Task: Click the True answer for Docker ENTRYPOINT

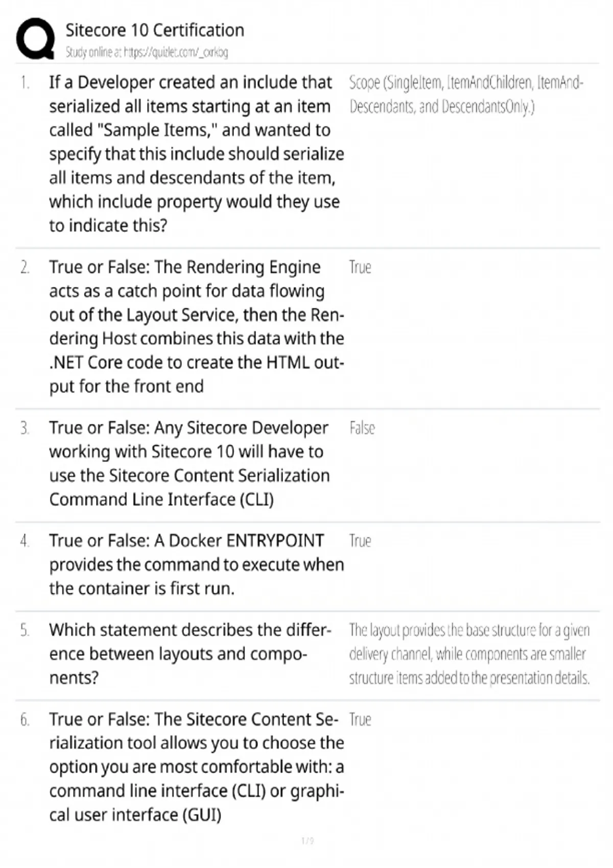Action: pos(360,541)
